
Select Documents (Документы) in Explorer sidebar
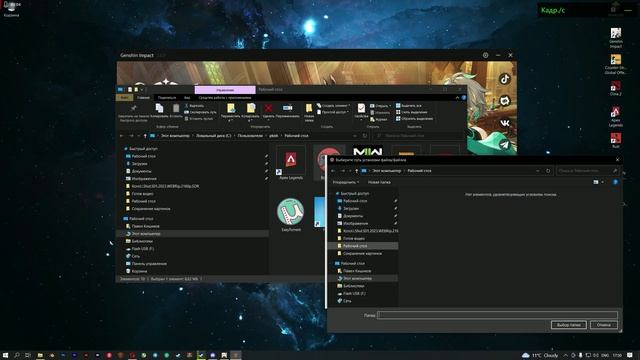pos(141,171)
